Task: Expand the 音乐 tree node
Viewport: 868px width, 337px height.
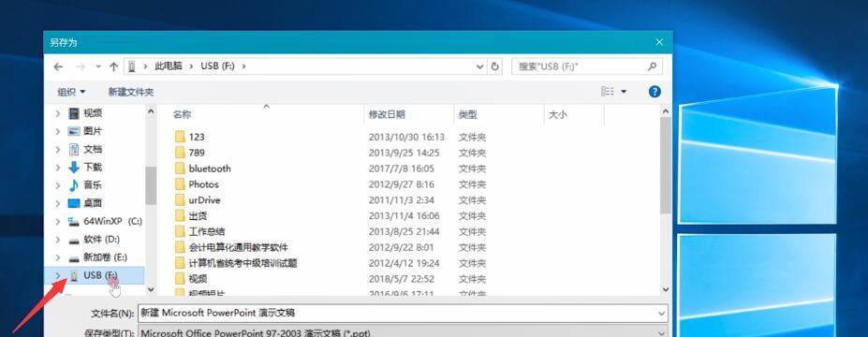Action: coord(57,184)
